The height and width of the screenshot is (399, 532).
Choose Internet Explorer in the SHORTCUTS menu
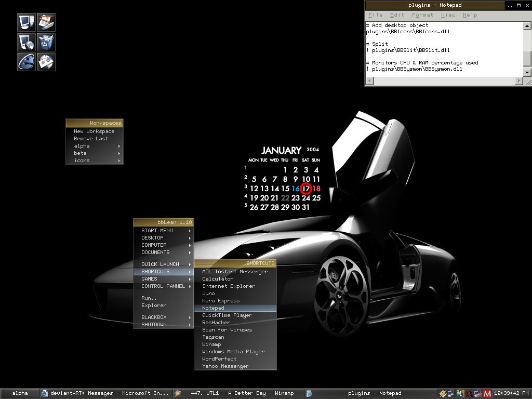point(235,286)
